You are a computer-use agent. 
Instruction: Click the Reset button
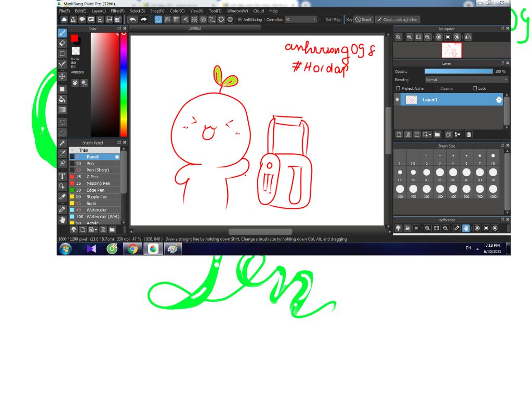click(363, 19)
